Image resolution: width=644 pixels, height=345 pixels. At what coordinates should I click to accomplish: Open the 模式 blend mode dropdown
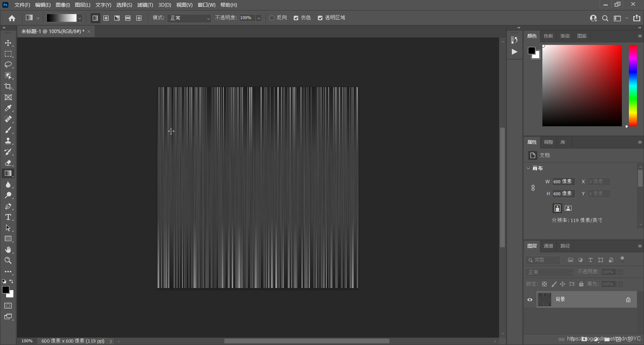point(189,18)
